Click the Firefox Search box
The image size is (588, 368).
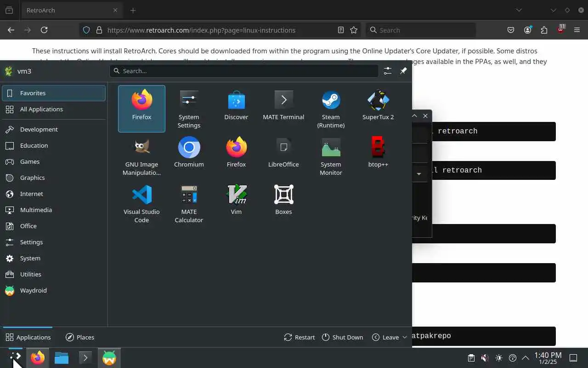point(421,30)
